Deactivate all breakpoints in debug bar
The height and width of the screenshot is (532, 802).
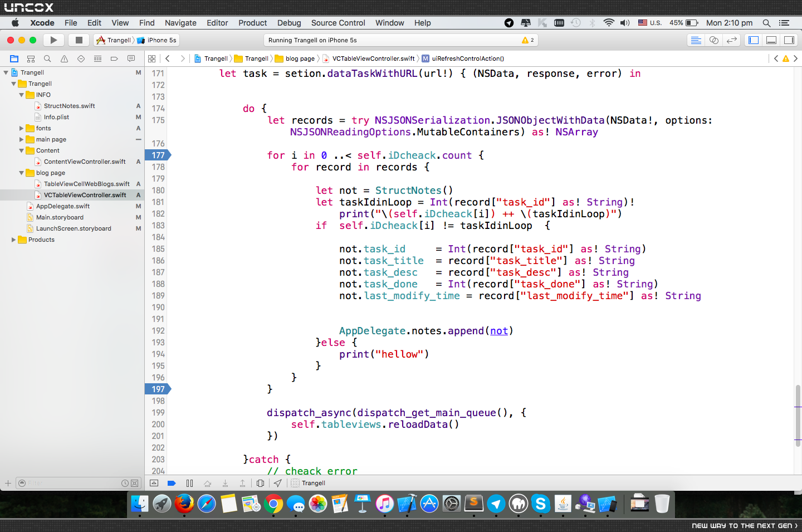tap(172, 483)
